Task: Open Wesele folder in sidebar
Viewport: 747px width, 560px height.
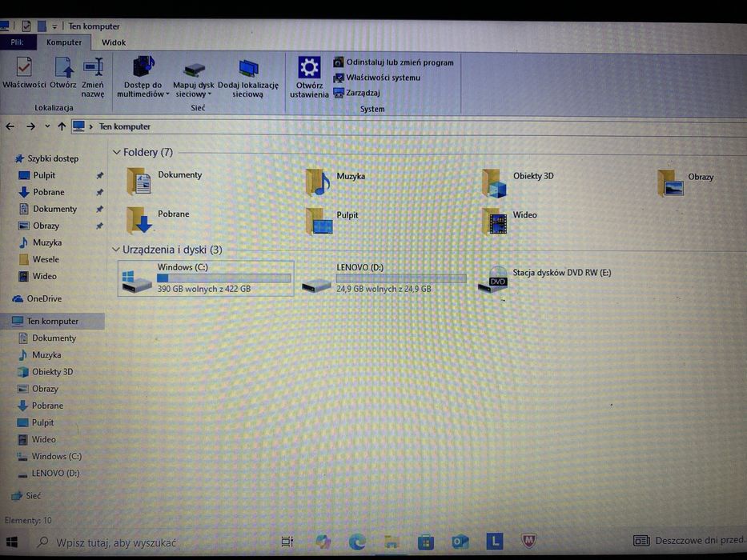Action: [x=39, y=259]
